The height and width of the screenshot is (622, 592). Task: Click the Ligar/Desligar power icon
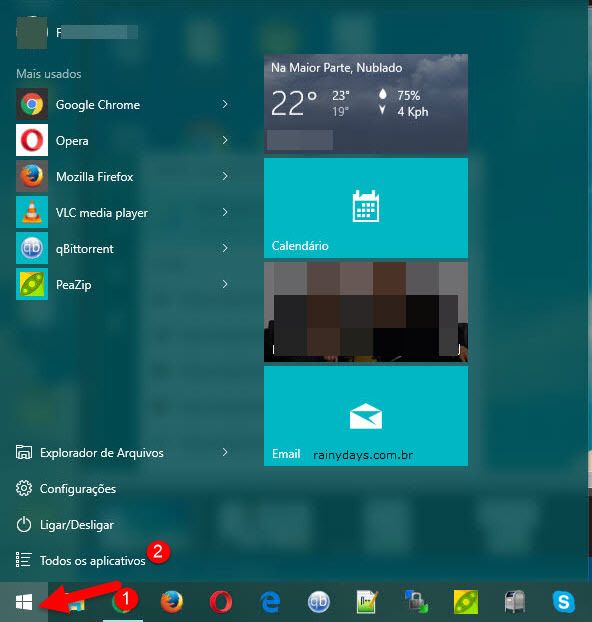click(24, 524)
